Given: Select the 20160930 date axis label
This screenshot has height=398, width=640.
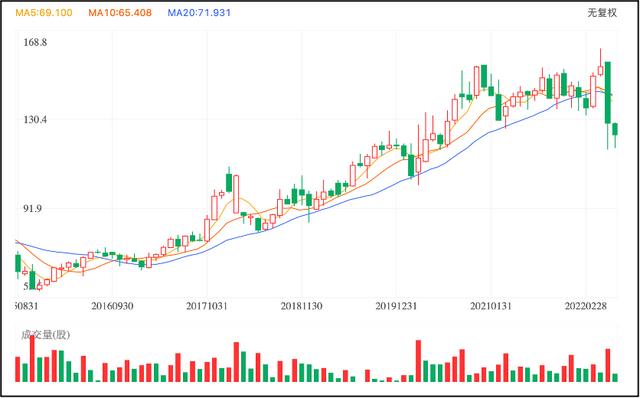Looking at the screenshot, I should click(x=112, y=306).
